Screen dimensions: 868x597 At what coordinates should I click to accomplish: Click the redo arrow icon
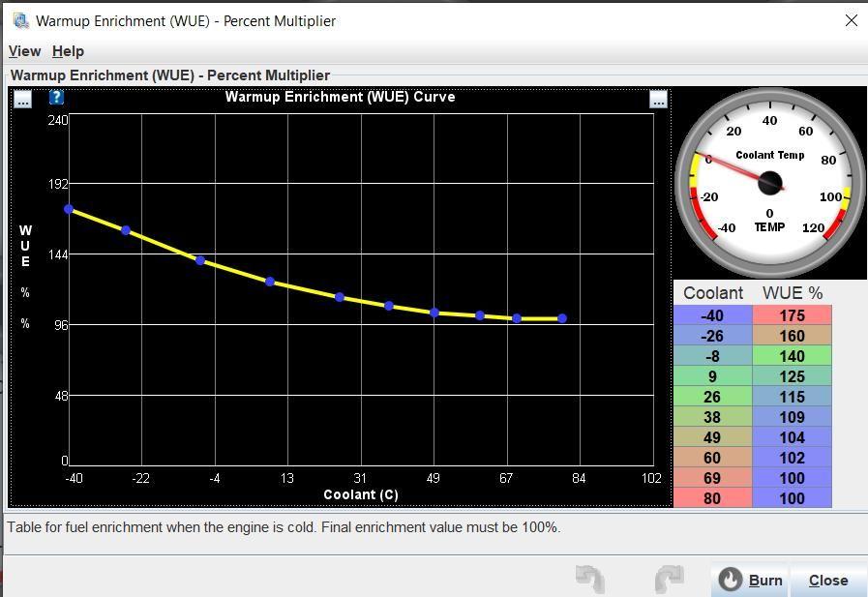pos(669,579)
